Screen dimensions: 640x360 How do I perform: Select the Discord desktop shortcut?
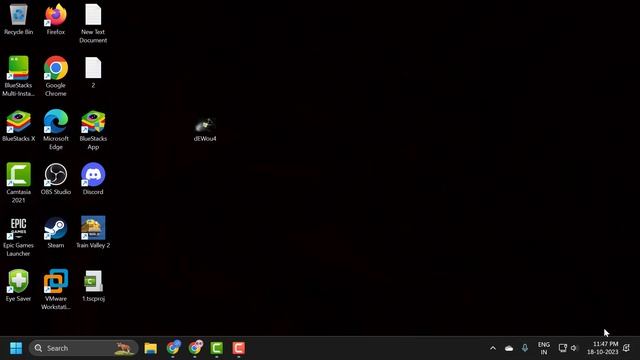point(93,179)
